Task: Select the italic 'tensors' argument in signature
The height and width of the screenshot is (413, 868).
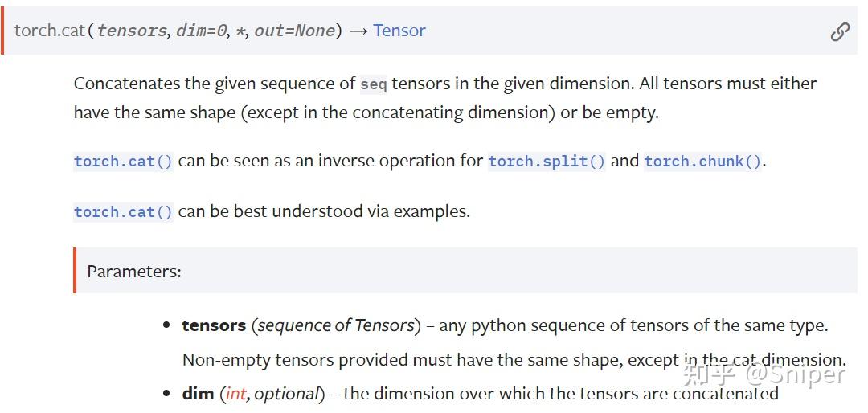Action: click(x=132, y=31)
